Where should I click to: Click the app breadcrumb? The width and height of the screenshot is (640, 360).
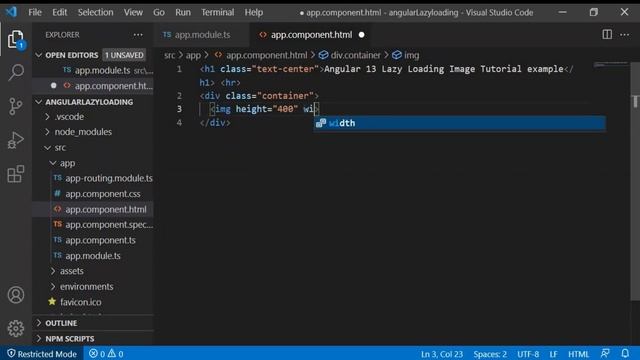click(193, 55)
